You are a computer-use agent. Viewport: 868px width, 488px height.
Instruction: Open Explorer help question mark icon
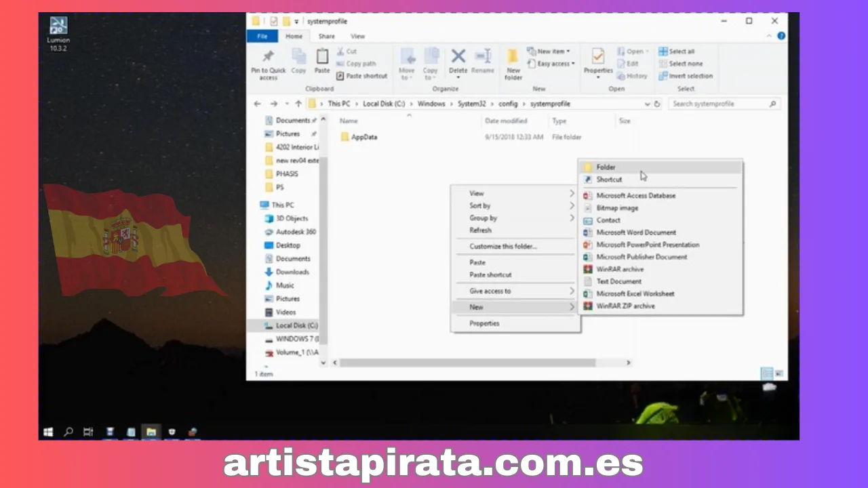(781, 36)
